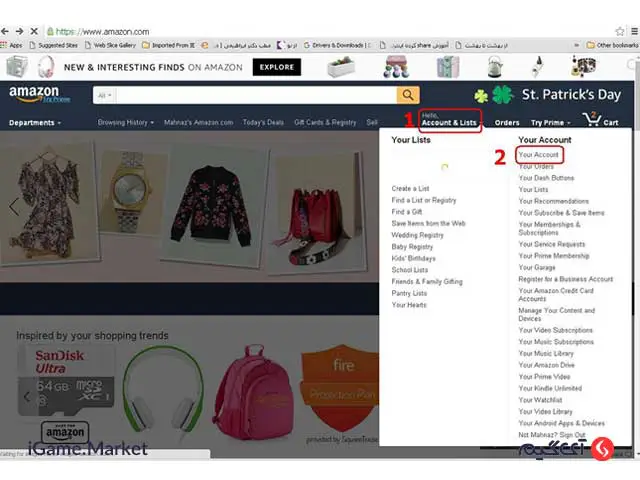This screenshot has height=480, width=640.
Task: Open Your Dash Buttons
Action: point(546,178)
